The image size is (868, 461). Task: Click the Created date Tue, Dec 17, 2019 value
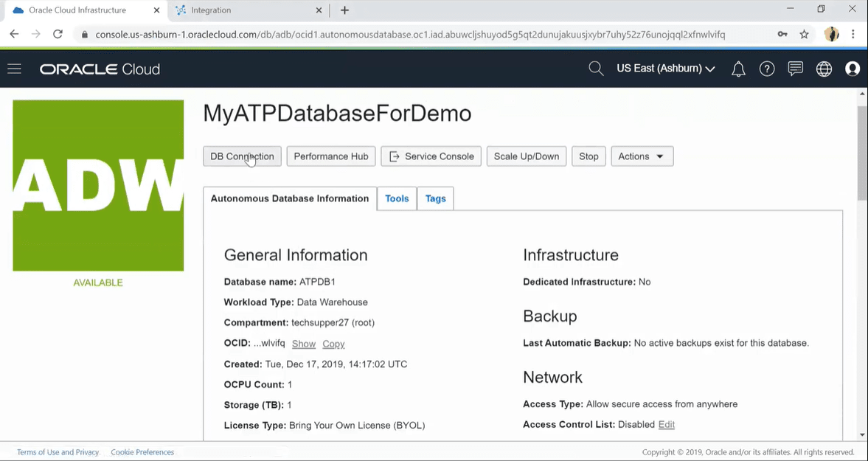click(336, 364)
